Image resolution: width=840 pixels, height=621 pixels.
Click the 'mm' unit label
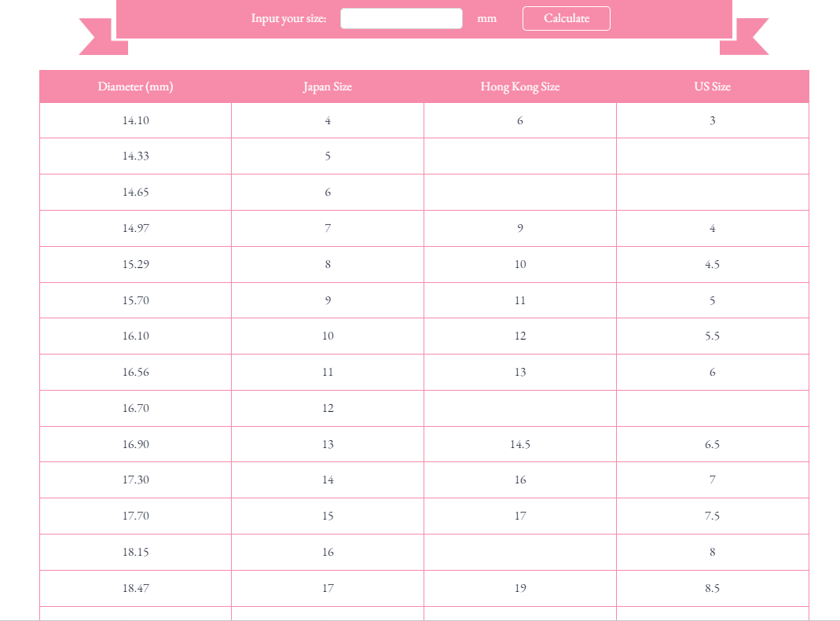487,19
